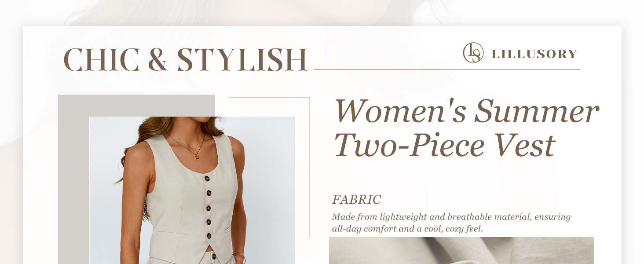Click the all-day comfort text line
The height and width of the screenshot is (264, 644).
tap(407, 229)
